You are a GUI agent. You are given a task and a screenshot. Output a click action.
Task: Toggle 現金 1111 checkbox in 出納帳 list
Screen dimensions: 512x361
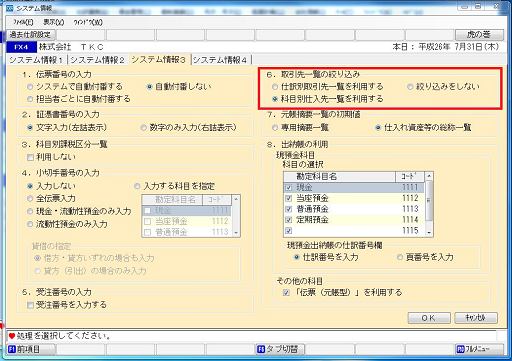click(x=289, y=188)
